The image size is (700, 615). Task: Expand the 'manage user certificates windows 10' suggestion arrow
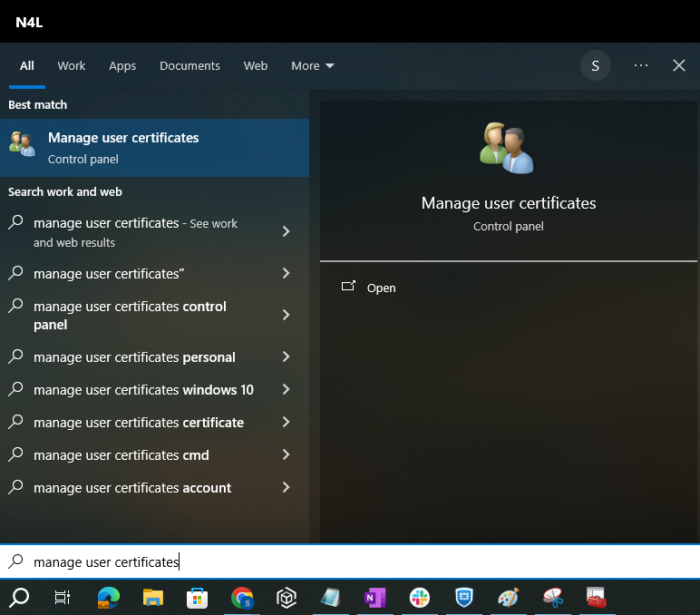tap(286, 389)
